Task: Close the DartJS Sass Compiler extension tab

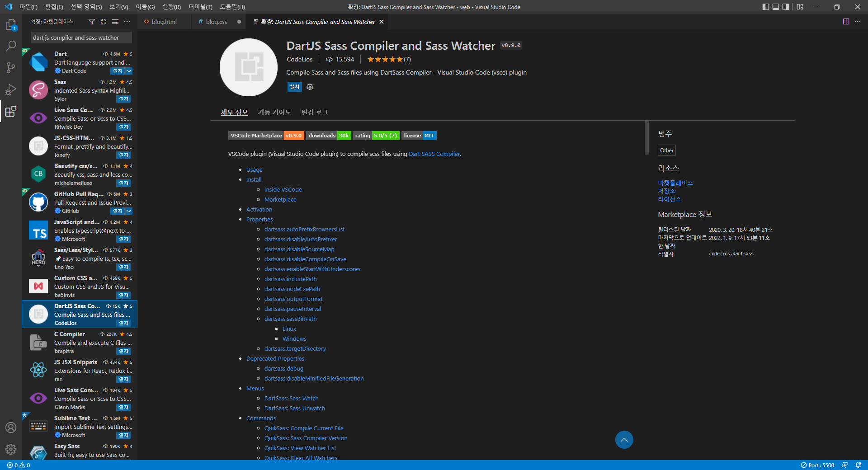Action: (382, 22)
